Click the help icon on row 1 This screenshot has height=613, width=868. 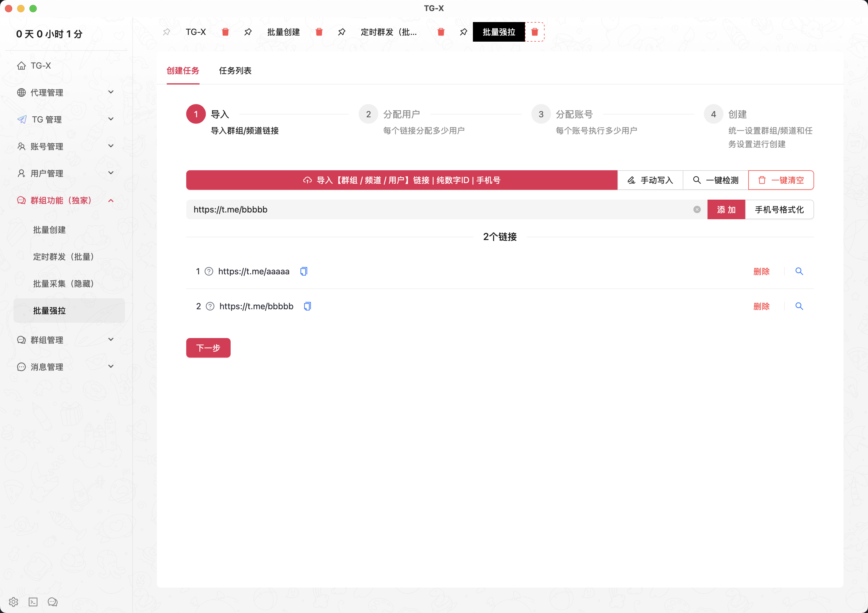(209, 272)
